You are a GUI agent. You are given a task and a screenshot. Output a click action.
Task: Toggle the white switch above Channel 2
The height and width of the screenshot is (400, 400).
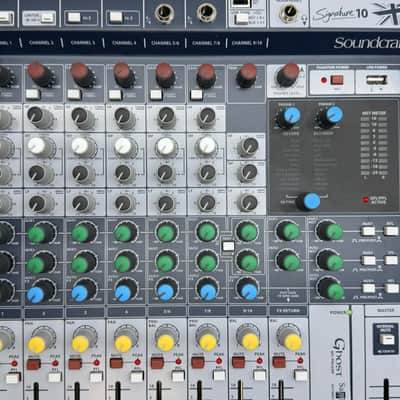click(48, 18)
